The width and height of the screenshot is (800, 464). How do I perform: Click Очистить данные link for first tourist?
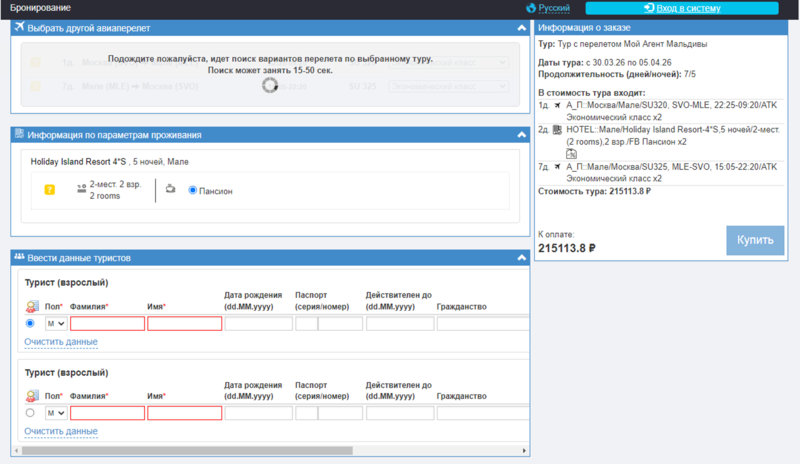click(61, 342)
